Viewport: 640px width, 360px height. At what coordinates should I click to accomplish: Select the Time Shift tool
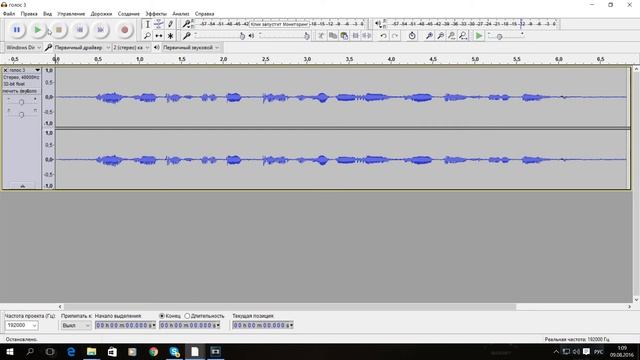pyautogui.click(x=159, y=36)
